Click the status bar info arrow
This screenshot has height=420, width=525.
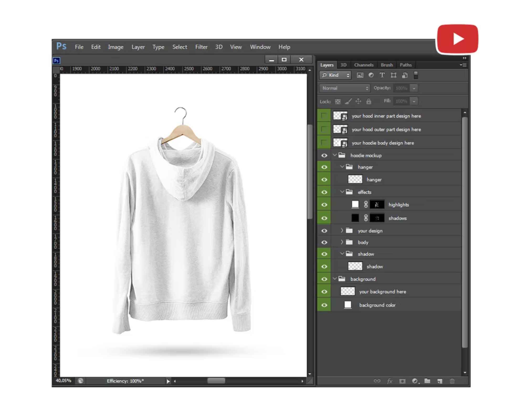click(168, 381)
